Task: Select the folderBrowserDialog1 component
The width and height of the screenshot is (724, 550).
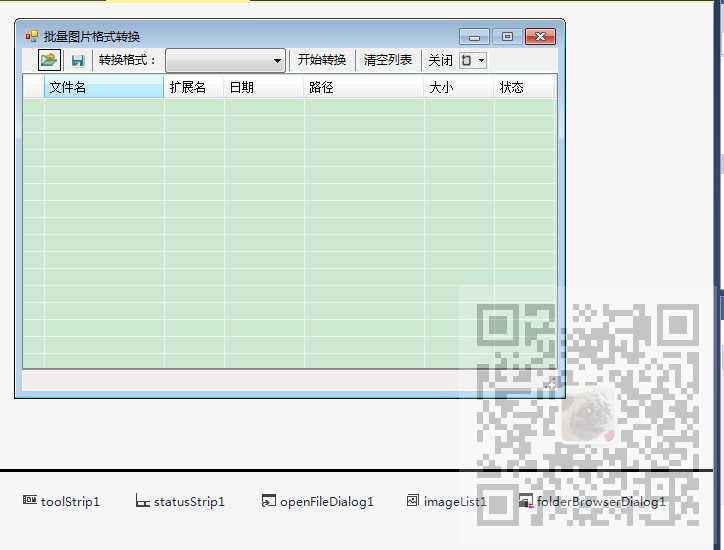Action: pyautogui.click(x=592, y=501)
